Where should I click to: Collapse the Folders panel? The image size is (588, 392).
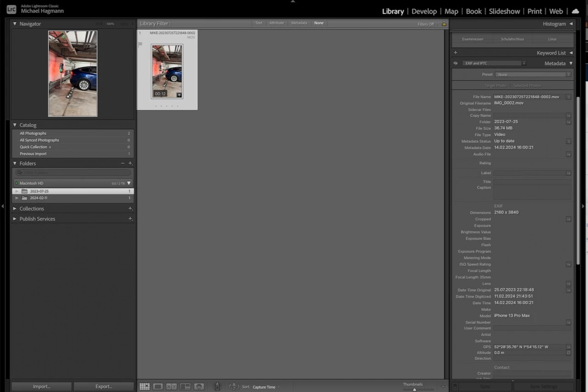coord(15,163)
